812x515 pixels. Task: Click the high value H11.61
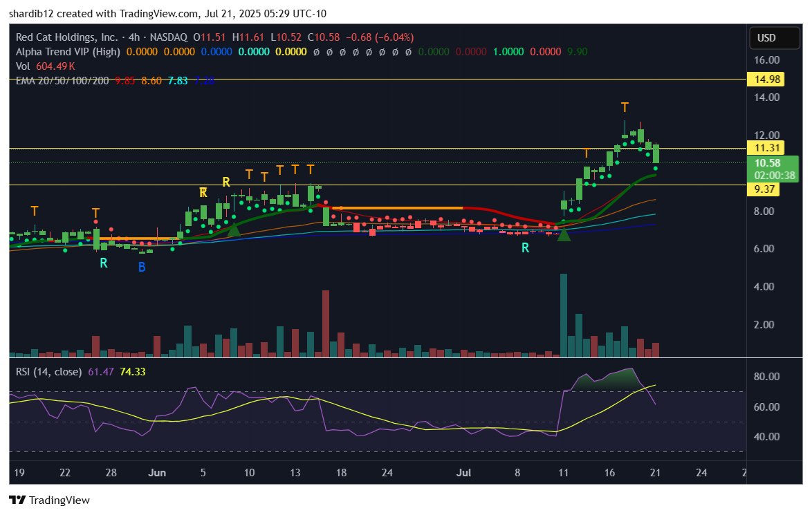[x=248, y=37]
